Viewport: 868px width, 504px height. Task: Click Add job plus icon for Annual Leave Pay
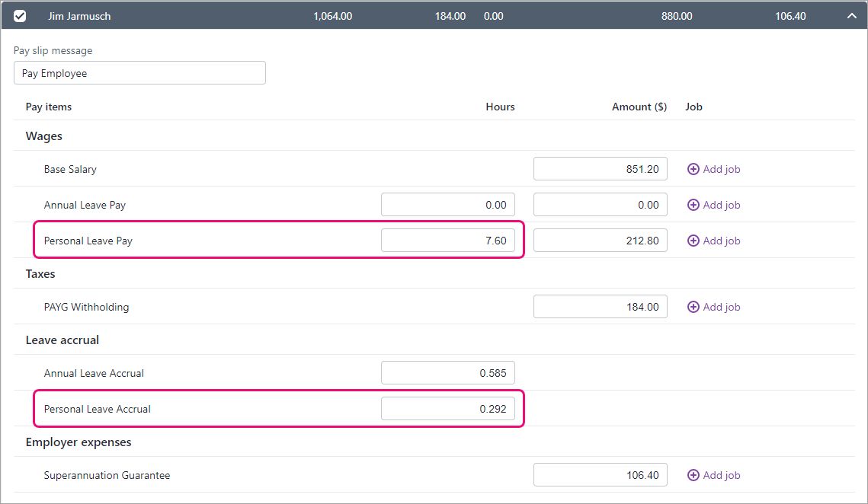(x=693, y=205)
